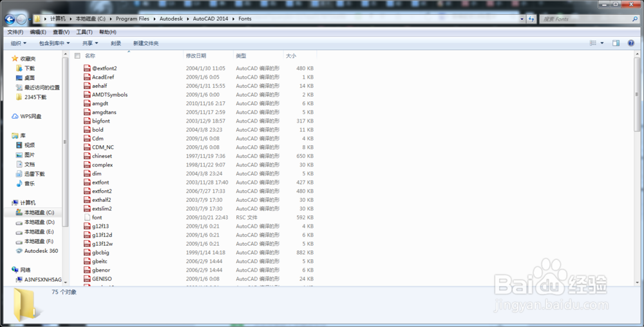Image resolution: width=644 pixels, height=327 pixels.
Task: Open the 文件(F) menu
Action: coord(15,32)
